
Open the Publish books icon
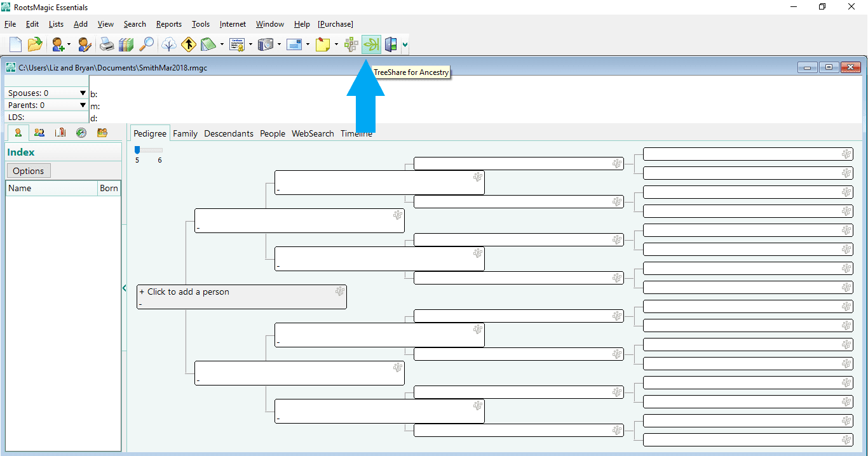[x=126, y=44]
